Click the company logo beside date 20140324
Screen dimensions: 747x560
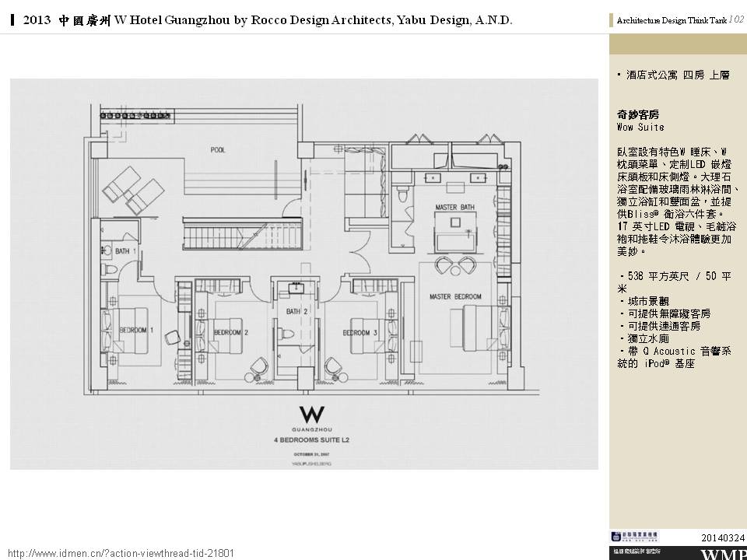tap(636, 537)
